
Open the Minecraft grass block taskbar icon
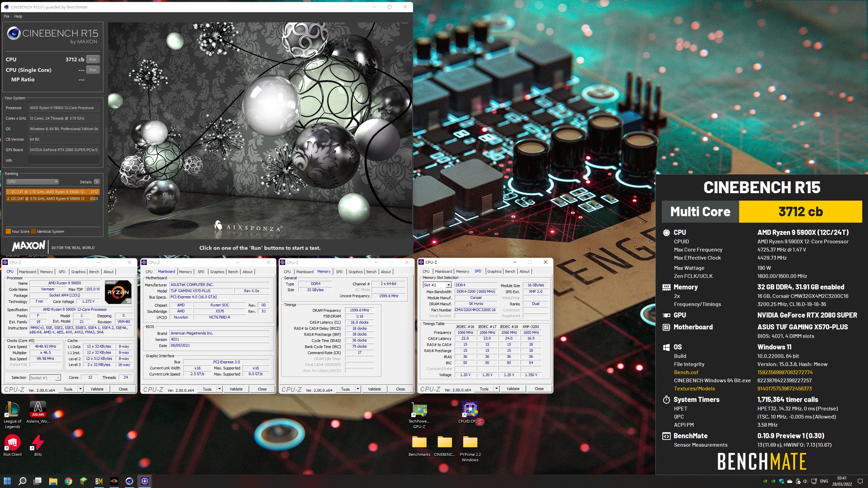(83, 481)
